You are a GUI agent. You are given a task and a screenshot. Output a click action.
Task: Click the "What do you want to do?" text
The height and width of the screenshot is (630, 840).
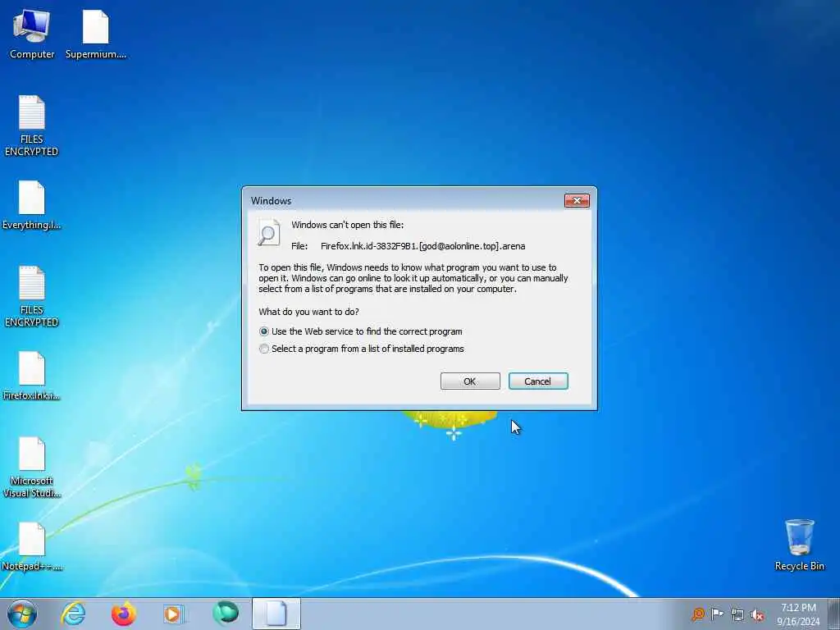click(308, 312)
